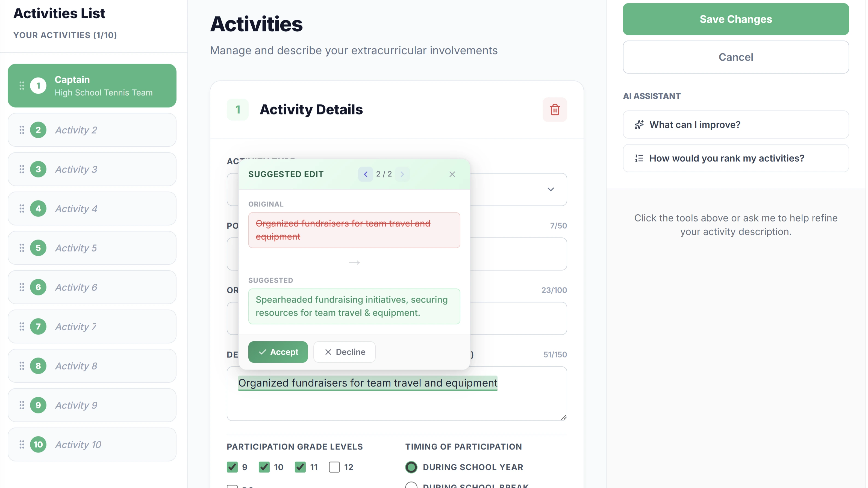Image resolution: width=868 pixels, height=488 pixels.
Task: Ask What can I improve
Action: 735,125
